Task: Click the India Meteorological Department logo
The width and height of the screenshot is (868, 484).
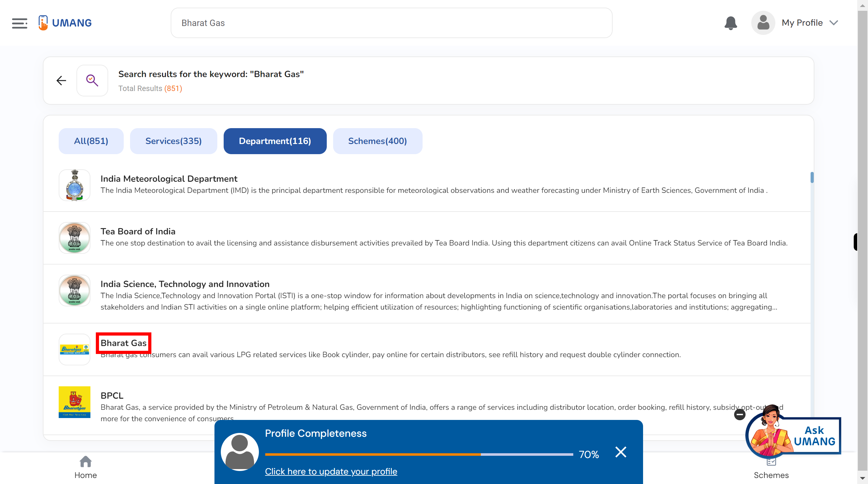Action: click(x=75, y=185)
